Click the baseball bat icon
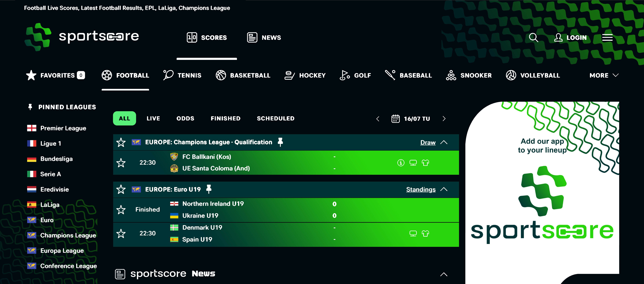The width and height of the screenshot is (644, 284). point(390,75)
